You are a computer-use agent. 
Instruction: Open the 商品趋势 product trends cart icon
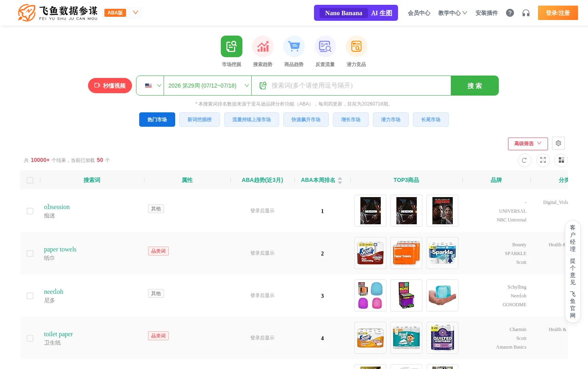tap(294, 46)
